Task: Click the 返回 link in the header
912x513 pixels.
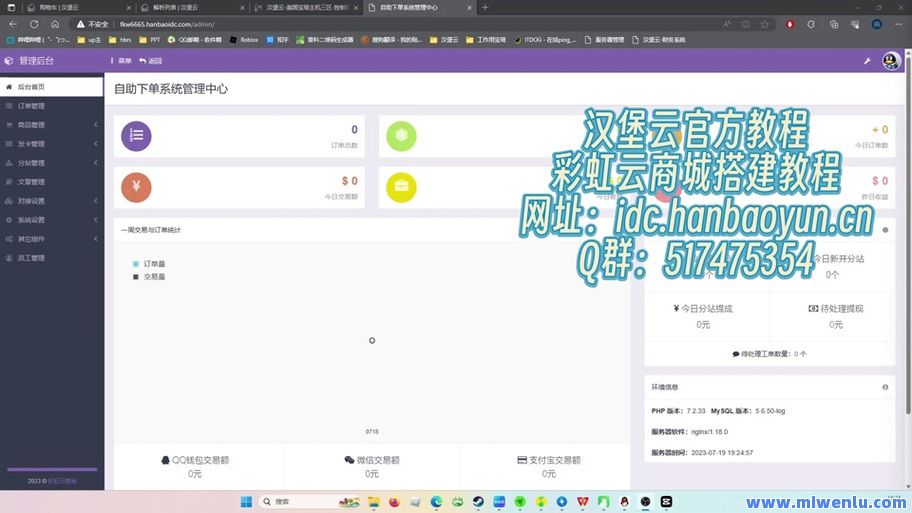Action: 151,61
